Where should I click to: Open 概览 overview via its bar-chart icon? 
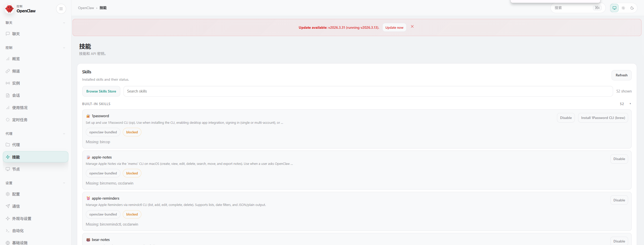tap(8, 59)
